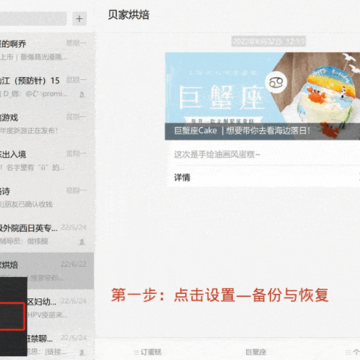Image resolution: width=360 pixels, height=360 pixels.
Task: Select the highlighted 烘焙 chat dated 22/6/22
Action: point(47,271)
